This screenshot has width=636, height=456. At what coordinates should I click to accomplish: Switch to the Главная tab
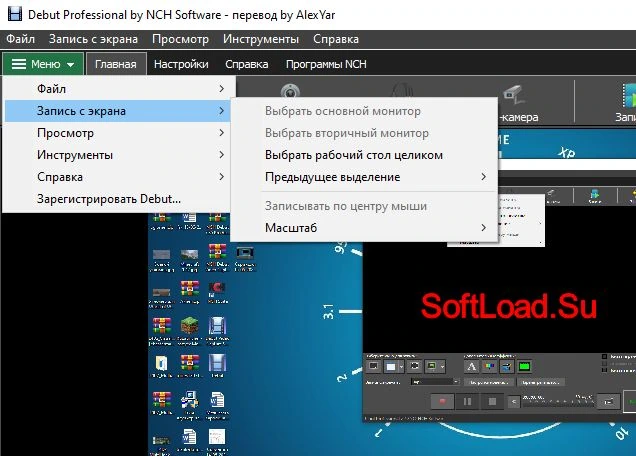pos(116,64)
